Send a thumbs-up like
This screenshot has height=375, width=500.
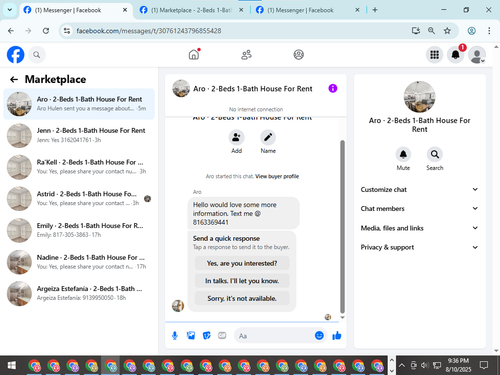pos(337,336)
